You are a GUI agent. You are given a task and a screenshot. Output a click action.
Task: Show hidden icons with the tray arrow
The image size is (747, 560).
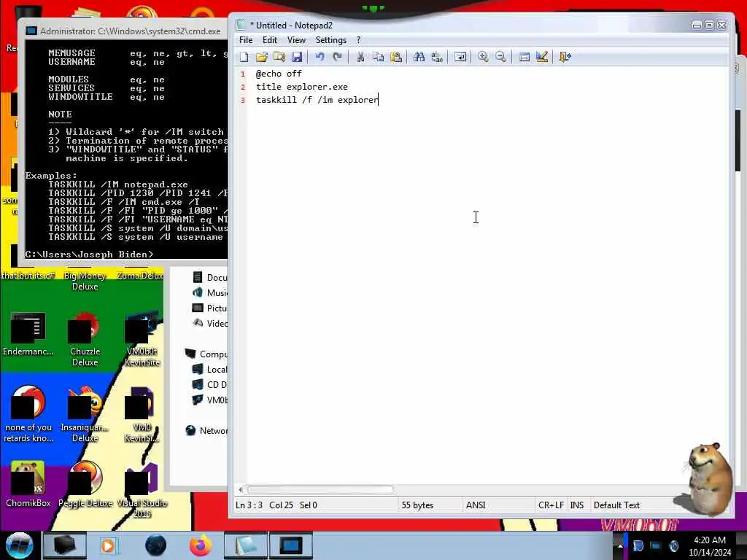pyautogui.click(x=620, y=546)
